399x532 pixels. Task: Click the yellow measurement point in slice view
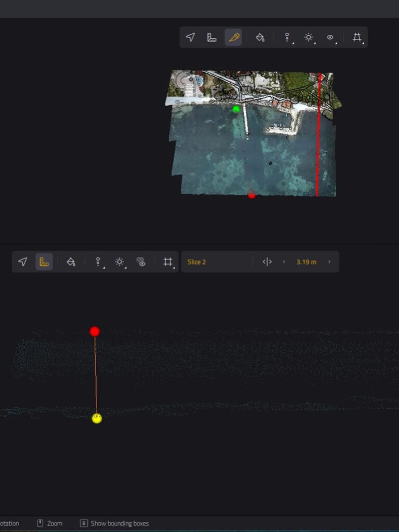click(97, 418)
